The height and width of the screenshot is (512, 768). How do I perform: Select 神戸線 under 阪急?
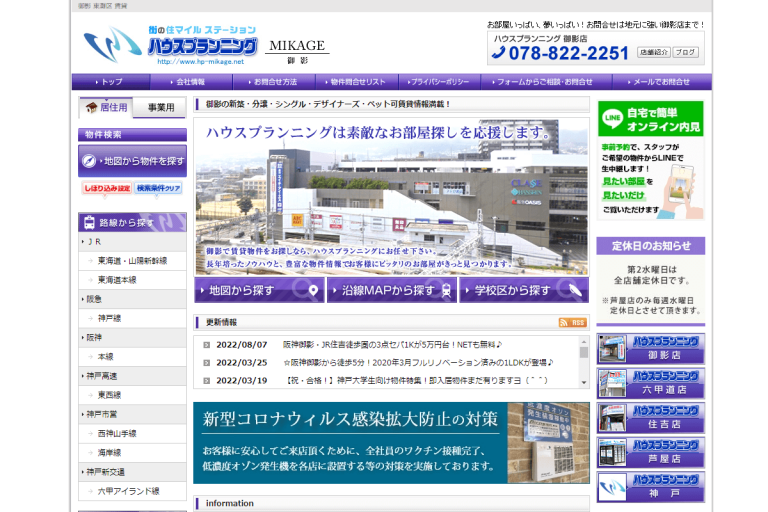[132, 318]
